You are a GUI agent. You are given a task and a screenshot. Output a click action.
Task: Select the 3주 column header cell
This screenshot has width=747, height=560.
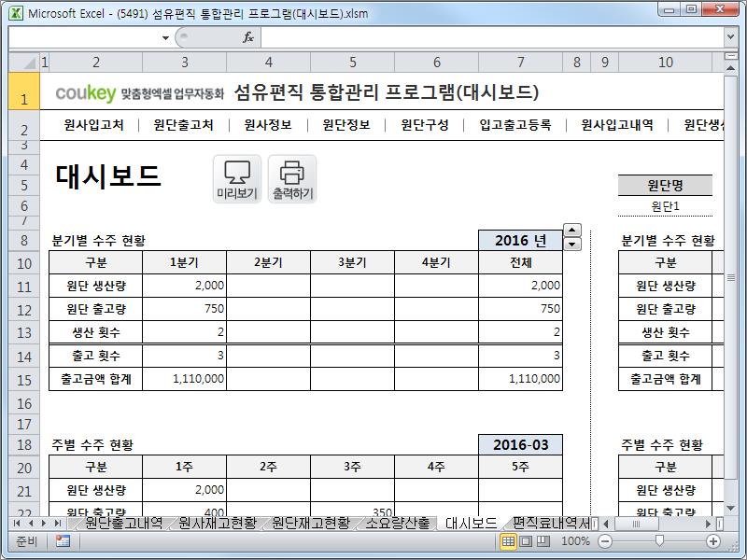(352, 467)
